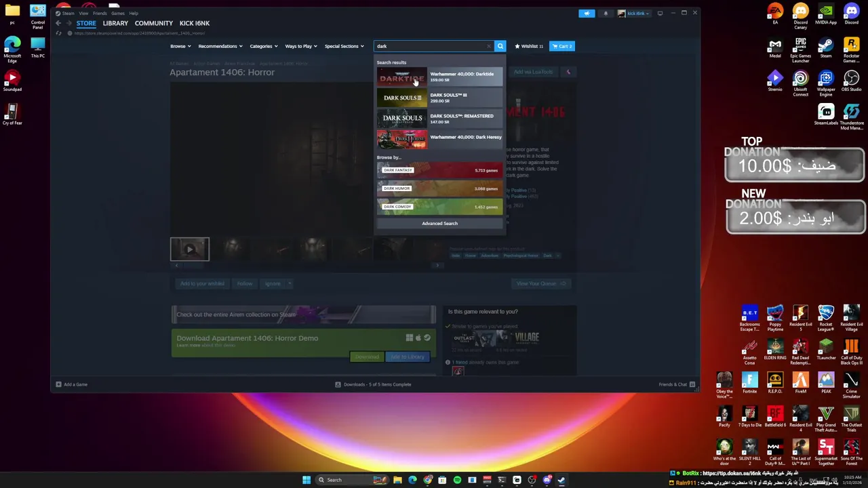The image size is (868, 488).
Task: Expand the Recommendations dropdown
Action: point(220,46)
